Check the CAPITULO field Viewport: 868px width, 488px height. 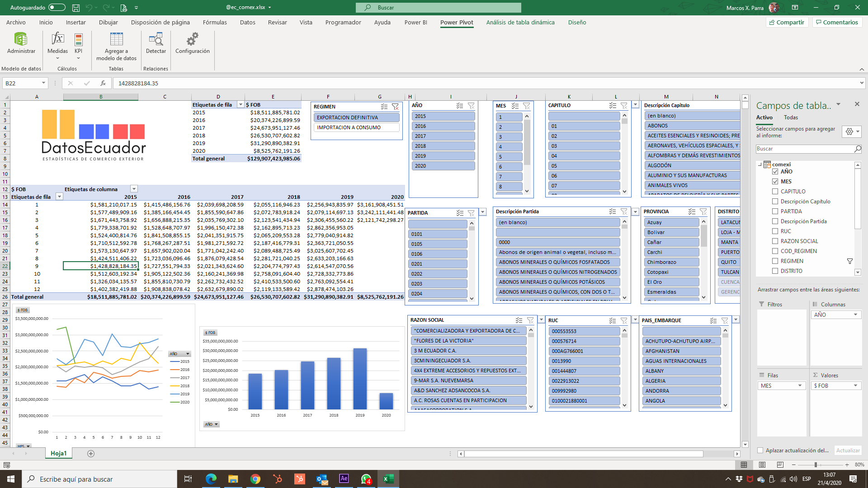coord(775,192)
